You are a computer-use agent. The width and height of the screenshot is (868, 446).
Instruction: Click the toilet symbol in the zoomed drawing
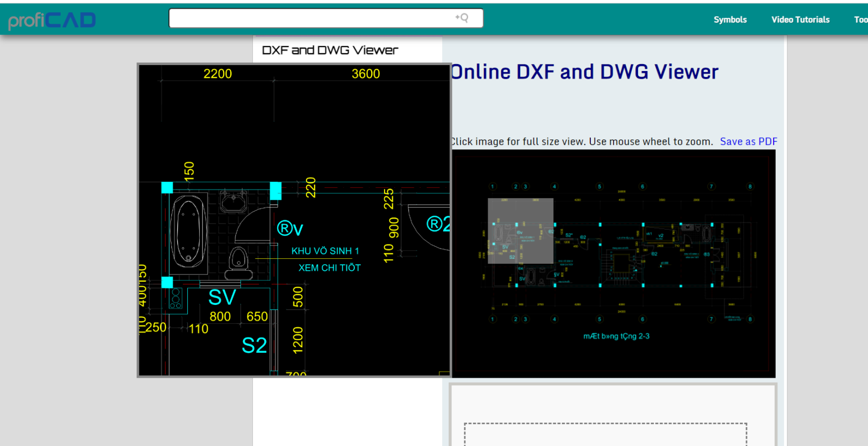(239, 262)
